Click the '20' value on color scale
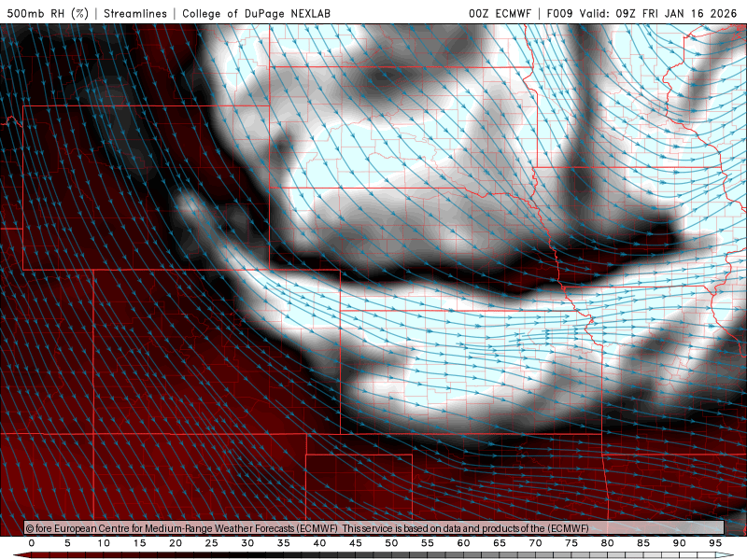 [176, 543]
